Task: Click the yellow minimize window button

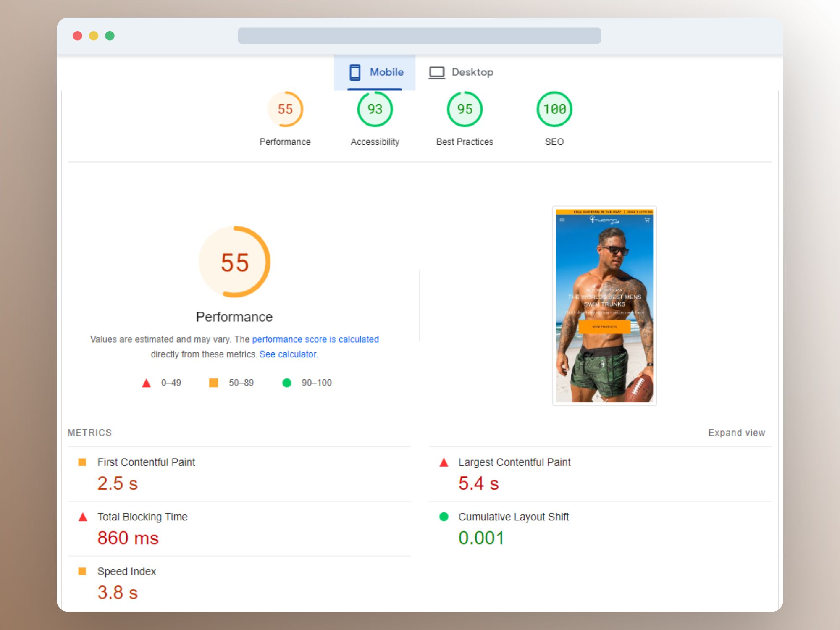Action: [x=94, y=36]
